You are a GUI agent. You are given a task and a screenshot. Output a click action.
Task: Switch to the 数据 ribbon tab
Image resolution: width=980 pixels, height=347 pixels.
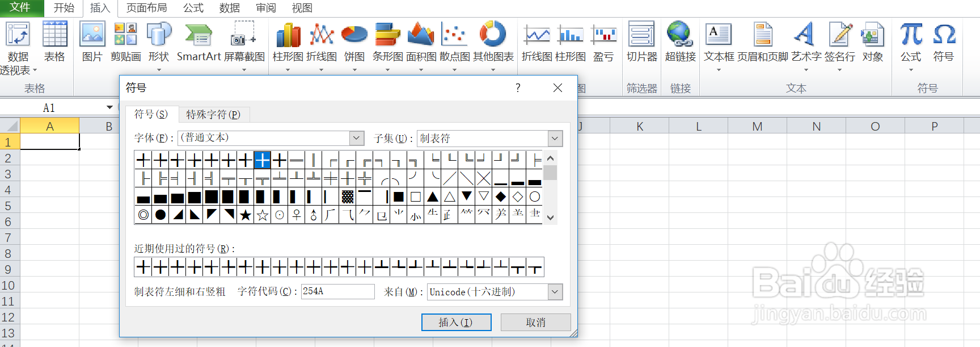229,8
